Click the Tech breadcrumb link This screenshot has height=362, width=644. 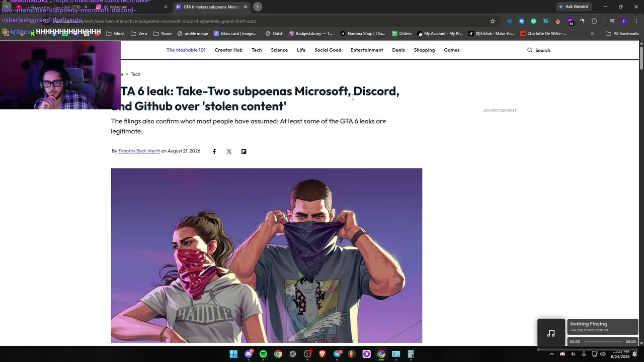point(135,74)
